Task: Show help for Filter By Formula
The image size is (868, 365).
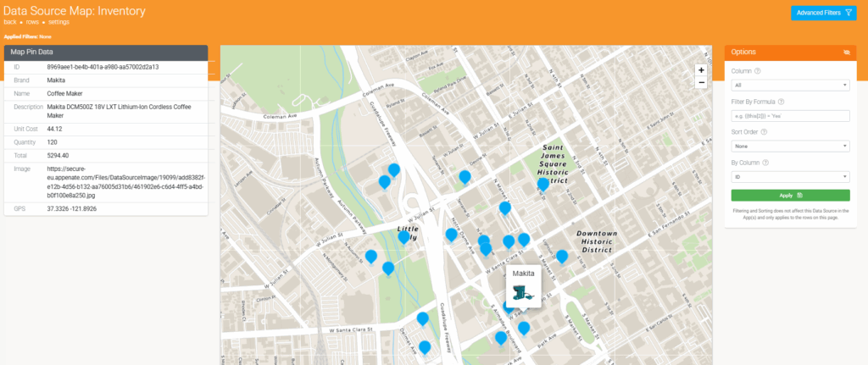Action: 781,102
